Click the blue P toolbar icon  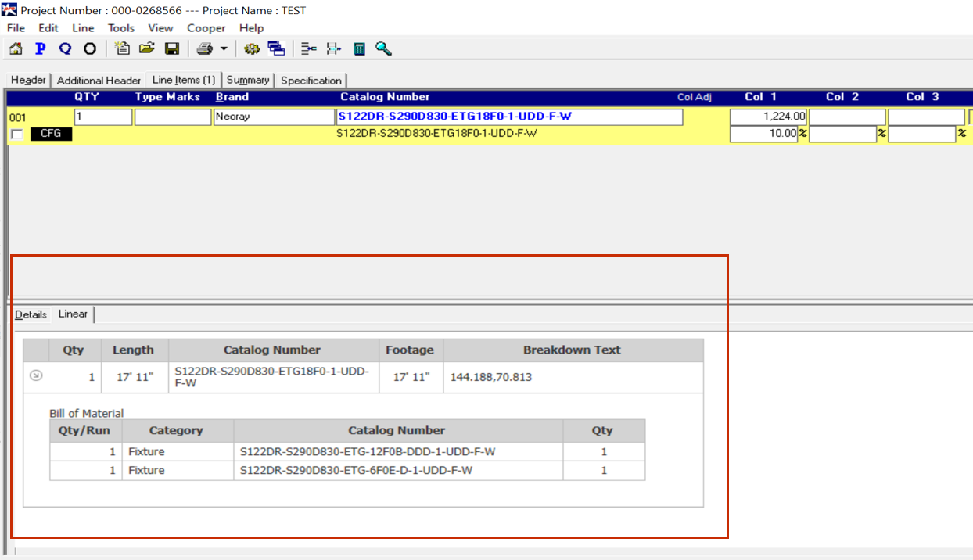coord(41,48)
